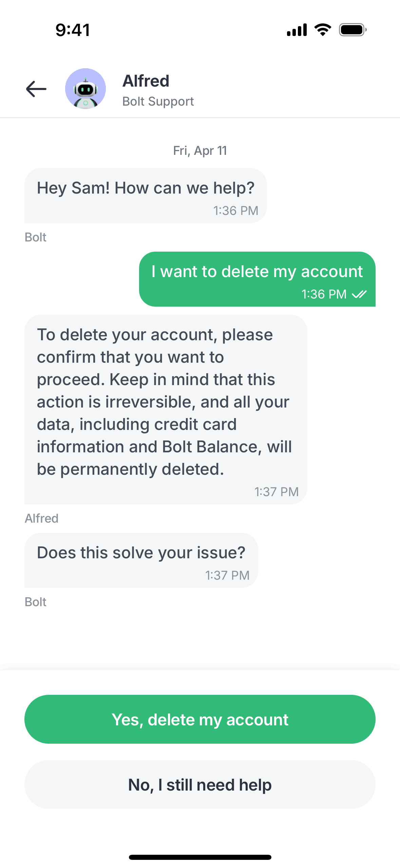The height and width of the screenshot is (868, 400).
Task: Choose "No, I still need help"
Action: coord(200,784)
